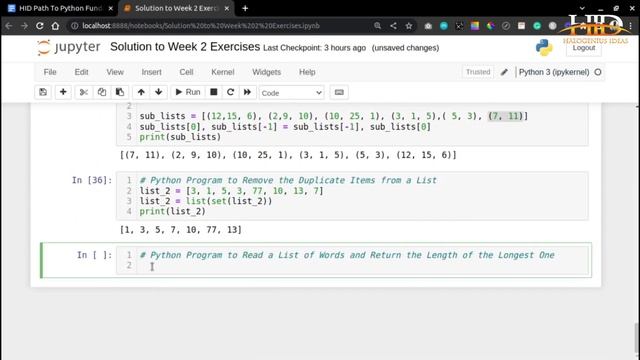Close the HID Path To Python tab
The width and height of the screenshot is (640, 360).
click(x=111, y=8)
